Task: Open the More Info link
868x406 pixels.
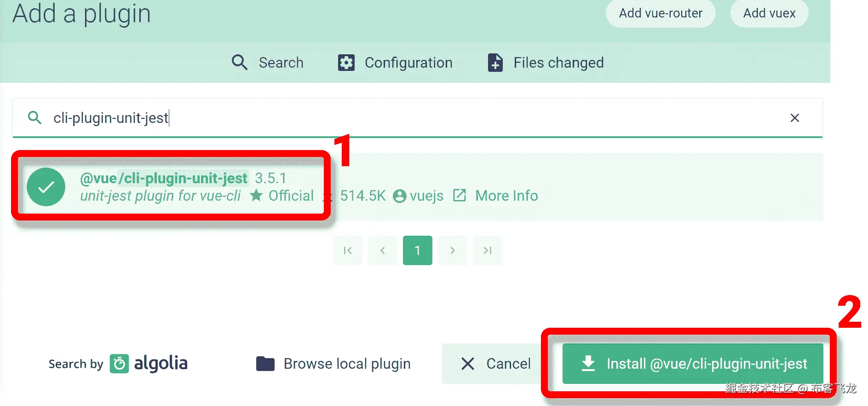Action: pos(506,196)
